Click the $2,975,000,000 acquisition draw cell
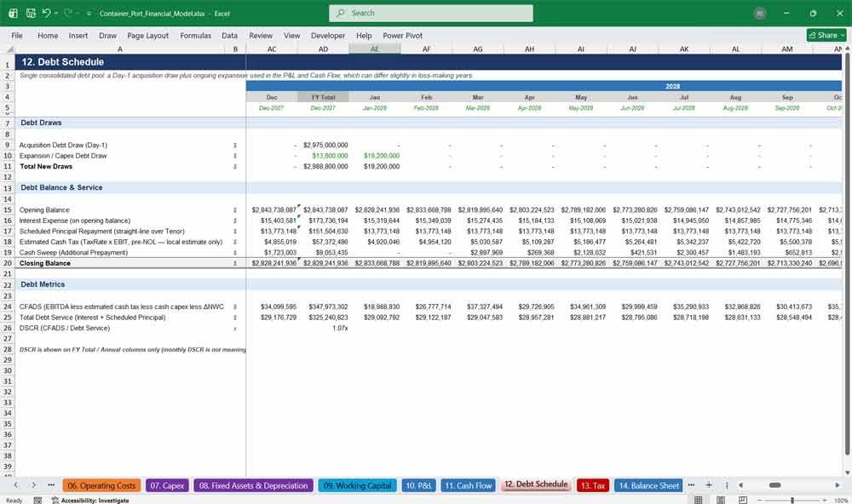The height and width of the screenshot is (504, 852). [325, 145]
